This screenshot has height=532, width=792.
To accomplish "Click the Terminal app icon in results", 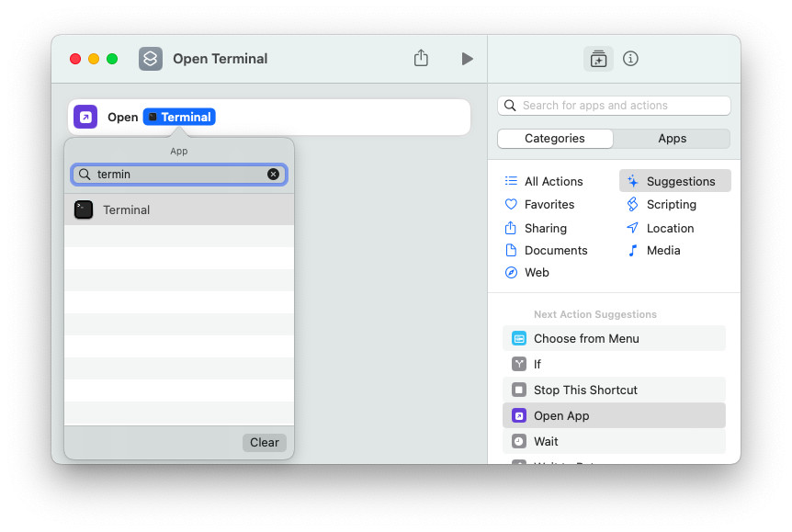I will coord(84,209).
